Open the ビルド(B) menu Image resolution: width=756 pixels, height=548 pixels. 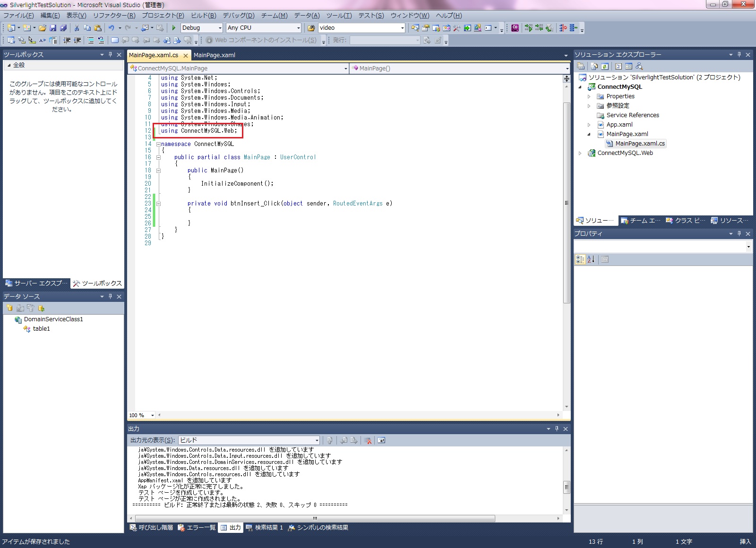pos(204,16)
